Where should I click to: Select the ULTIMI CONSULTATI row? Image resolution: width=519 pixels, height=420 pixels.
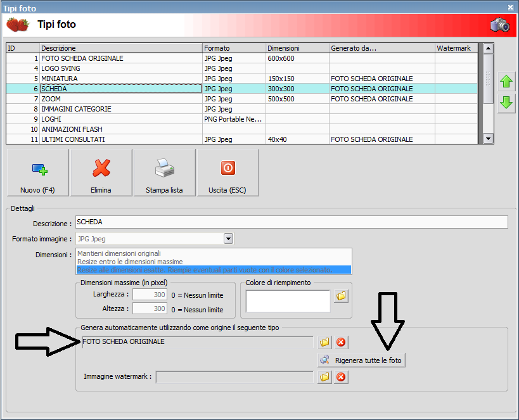242,139
